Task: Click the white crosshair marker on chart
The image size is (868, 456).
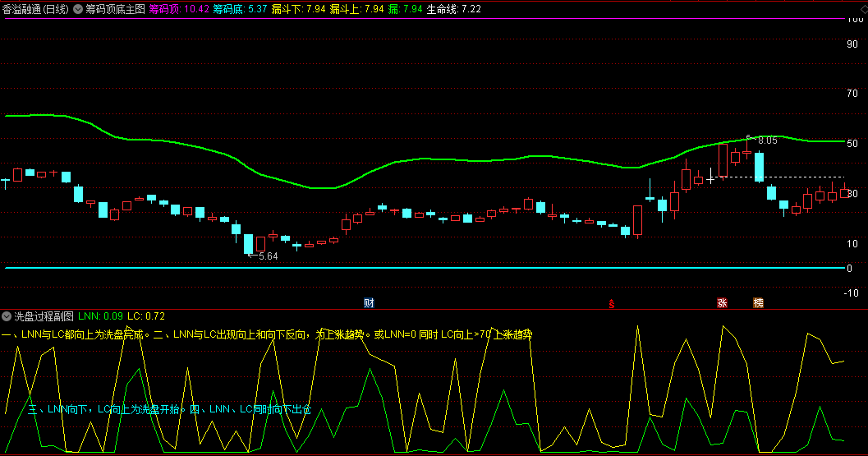Action: (710, 177)
